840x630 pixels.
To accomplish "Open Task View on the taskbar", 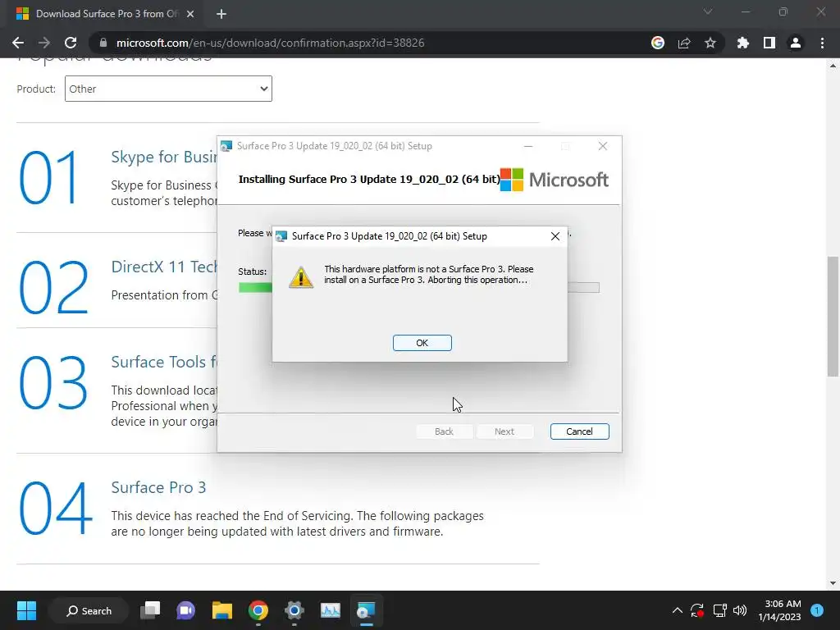I will [x=150, y=610].
